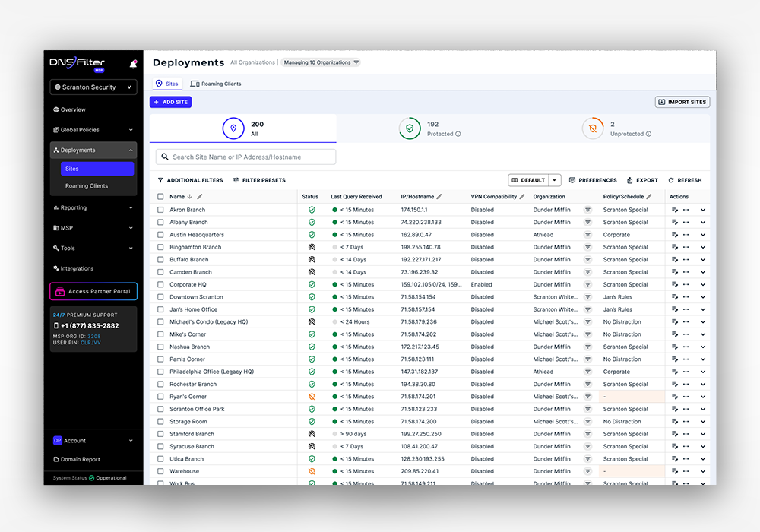Image resolution: width=760 pixels, height=532 pixels.
Task: Select the Sites tab
Action: [x=166, y=84]
